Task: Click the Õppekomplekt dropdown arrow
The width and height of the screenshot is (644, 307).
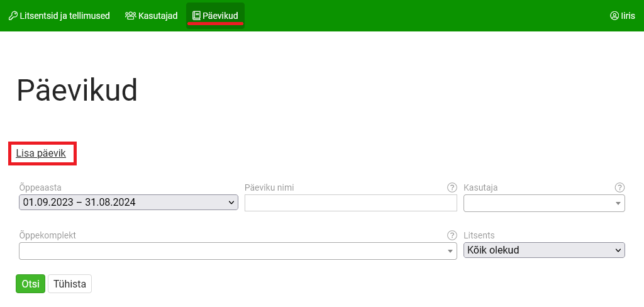Action: pyautogui.click(x=450, y=251)
